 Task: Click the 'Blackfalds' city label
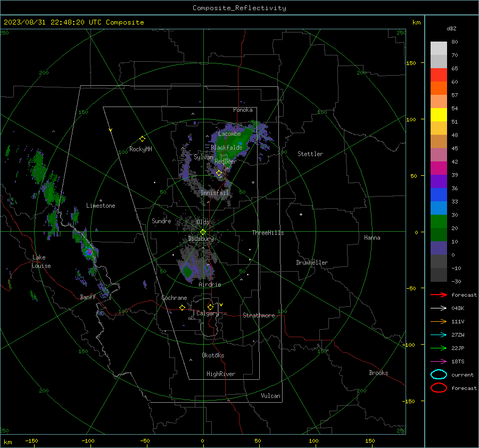[226, 148]
